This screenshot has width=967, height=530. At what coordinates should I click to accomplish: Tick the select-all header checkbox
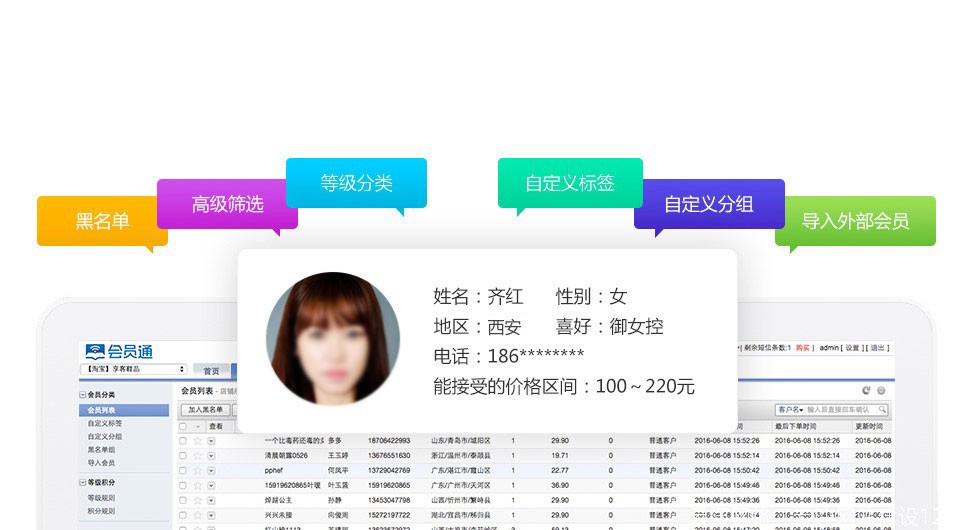(183, 426)
